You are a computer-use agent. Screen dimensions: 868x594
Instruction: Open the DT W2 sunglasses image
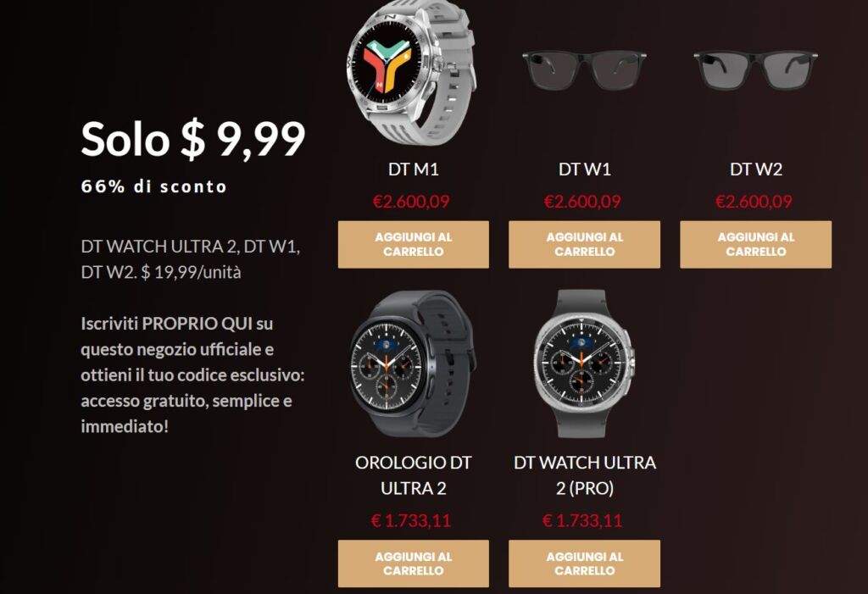(755, 70)
